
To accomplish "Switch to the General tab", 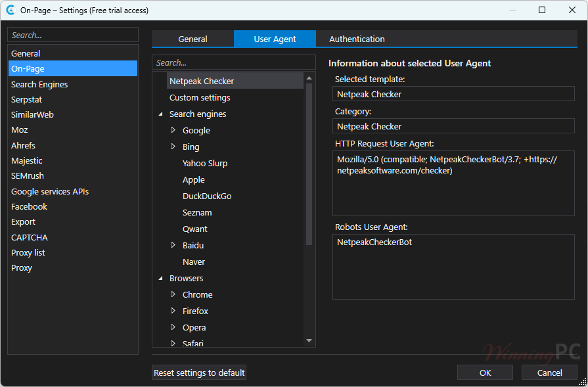I will tap(192, 39).
